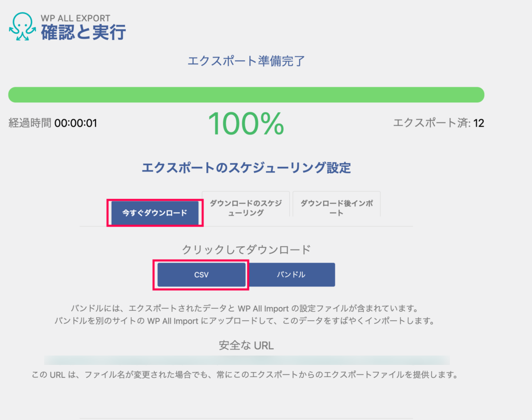Click the secure URL explanation text
Viewport: 532px width, 420px height.
(x=244, y=375)
